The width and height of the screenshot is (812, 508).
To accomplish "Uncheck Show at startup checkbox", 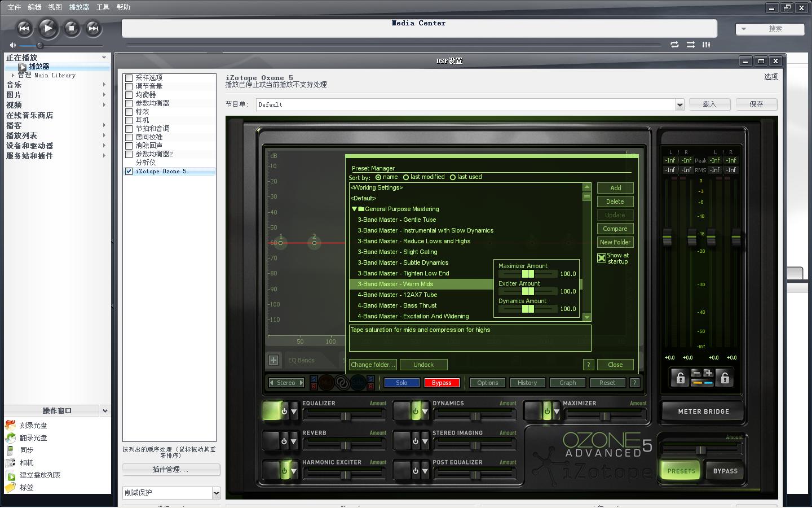I will point(602,258).
